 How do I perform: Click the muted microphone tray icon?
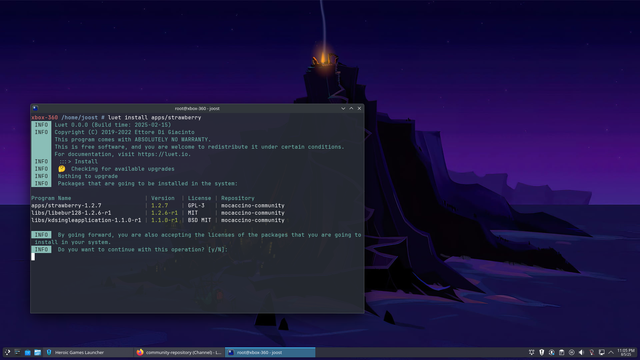591,352
